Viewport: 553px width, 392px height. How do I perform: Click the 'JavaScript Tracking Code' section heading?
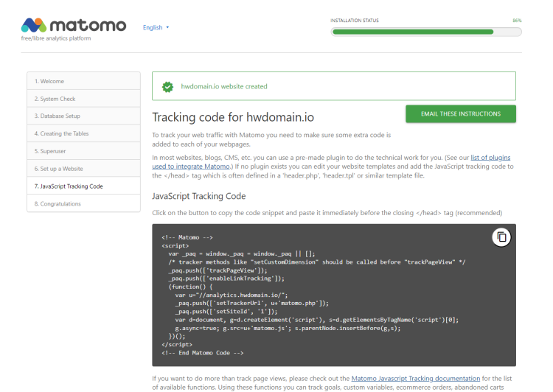tap(198, 196)
